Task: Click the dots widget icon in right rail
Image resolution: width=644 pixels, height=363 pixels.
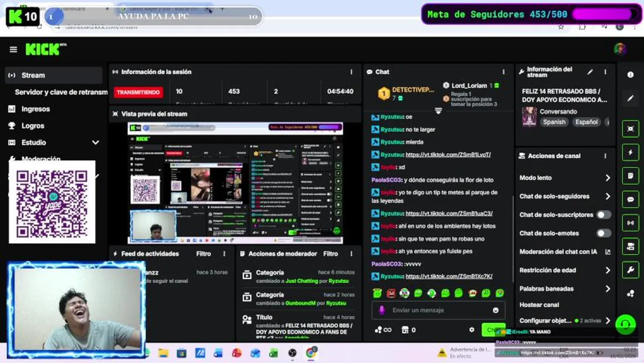Action: (630, 293)
